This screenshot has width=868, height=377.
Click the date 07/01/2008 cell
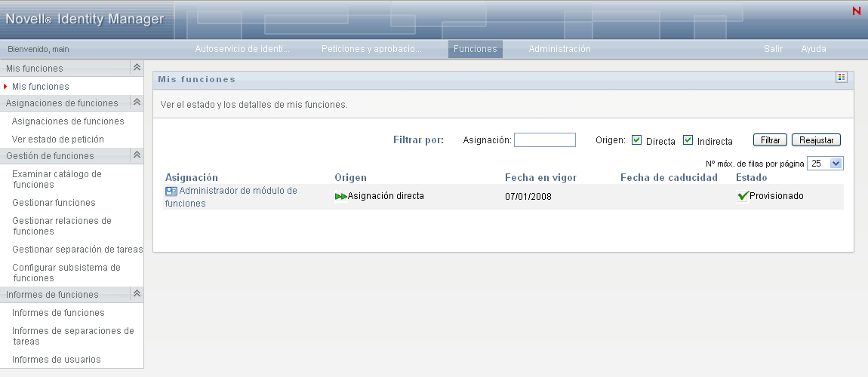tap(528, 197)
